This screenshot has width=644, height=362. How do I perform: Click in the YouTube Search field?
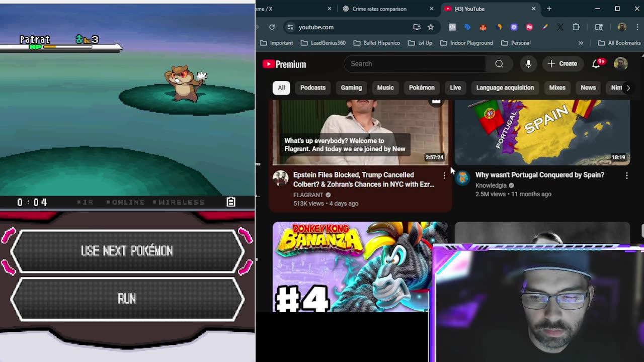[x=415, y=64]
